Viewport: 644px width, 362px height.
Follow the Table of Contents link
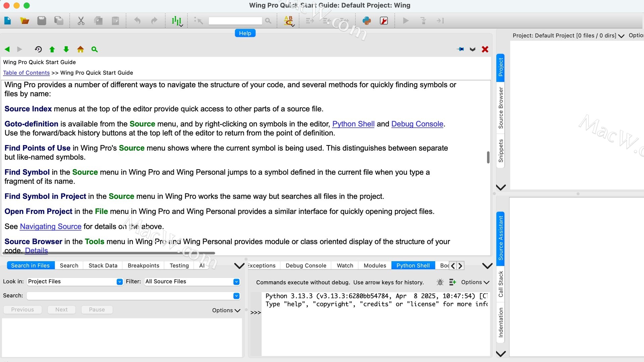(26, 73)
